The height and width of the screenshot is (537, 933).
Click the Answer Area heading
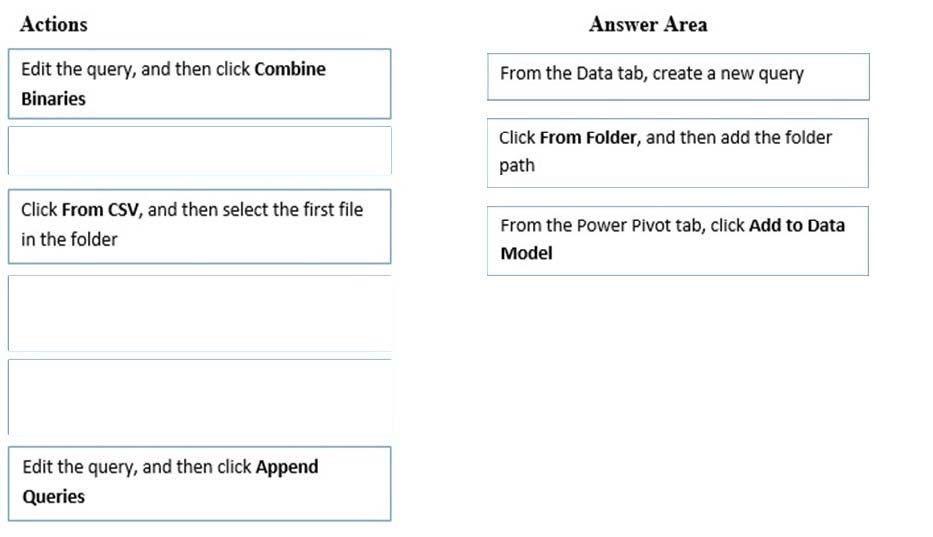pos(648,24)
